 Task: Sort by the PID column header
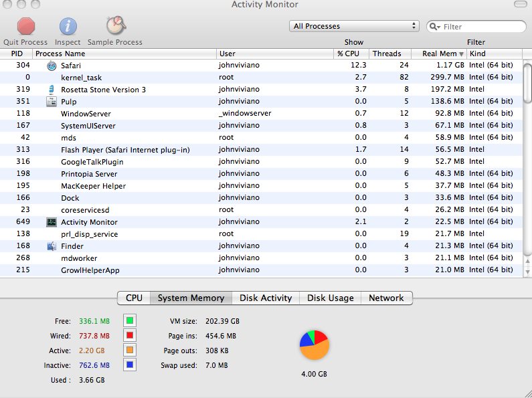(x=16, y=54)
